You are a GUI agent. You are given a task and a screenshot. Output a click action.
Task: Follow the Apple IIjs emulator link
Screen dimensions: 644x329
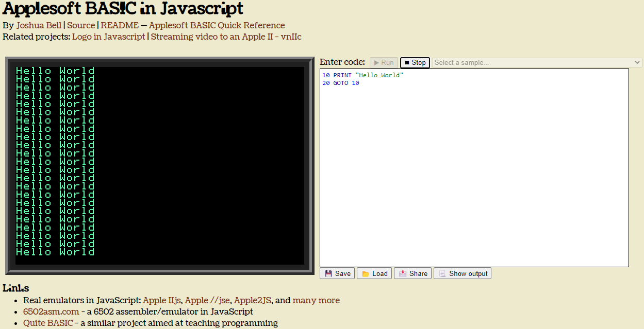162,300
